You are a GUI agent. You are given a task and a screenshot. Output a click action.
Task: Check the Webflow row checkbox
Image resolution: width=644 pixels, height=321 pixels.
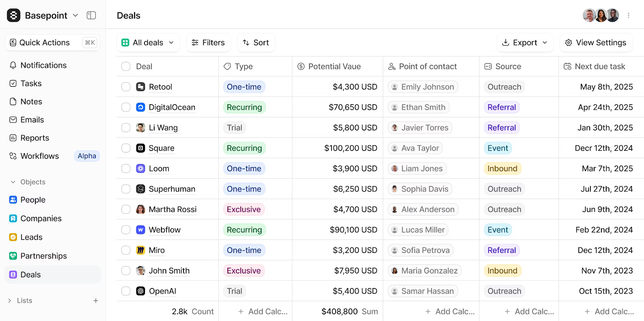pyautogui.click(x=126, y=230)
